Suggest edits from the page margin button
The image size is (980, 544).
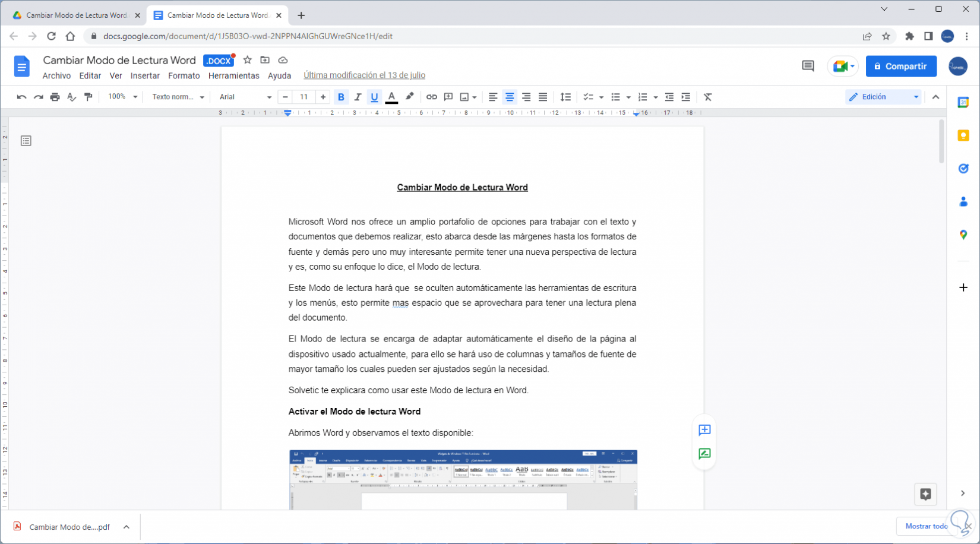pyautogui.click(x=704, y=454)
